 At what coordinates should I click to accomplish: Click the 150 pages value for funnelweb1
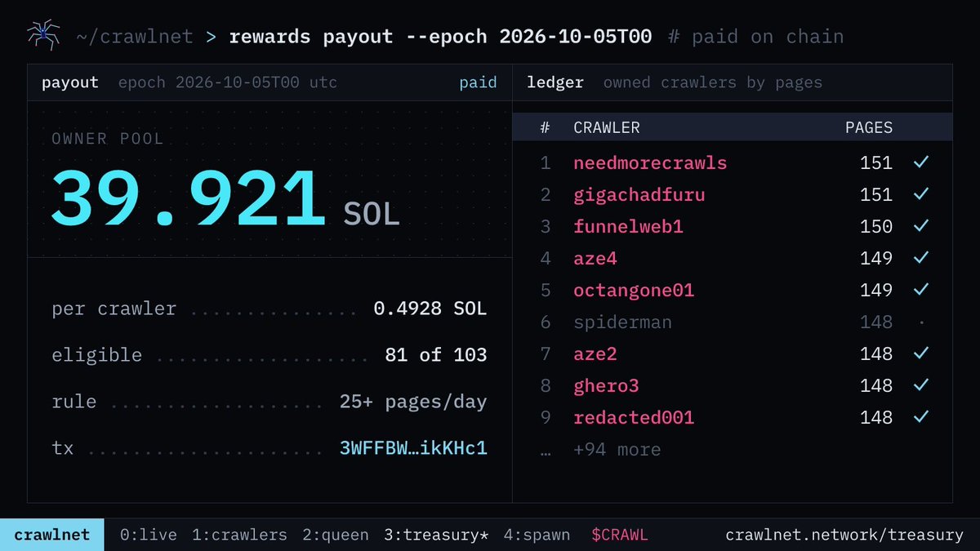tap(876, 226)
